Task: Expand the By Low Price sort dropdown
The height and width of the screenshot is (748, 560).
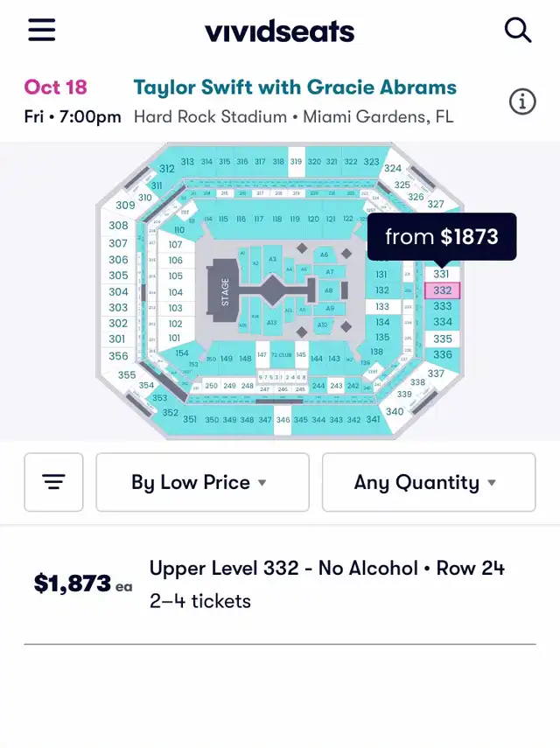Action: (202, 482)
